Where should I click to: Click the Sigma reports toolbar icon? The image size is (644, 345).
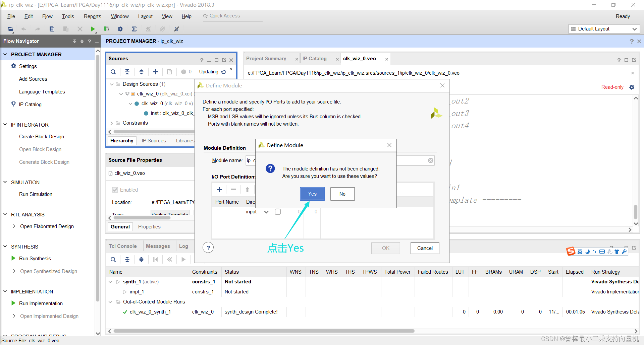coord(134,29)
